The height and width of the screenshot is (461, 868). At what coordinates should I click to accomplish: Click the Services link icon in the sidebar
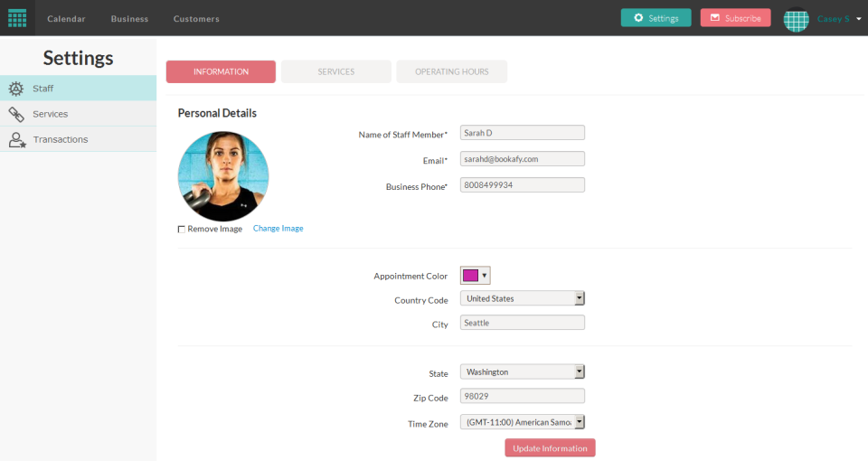[x=16, y=114]
